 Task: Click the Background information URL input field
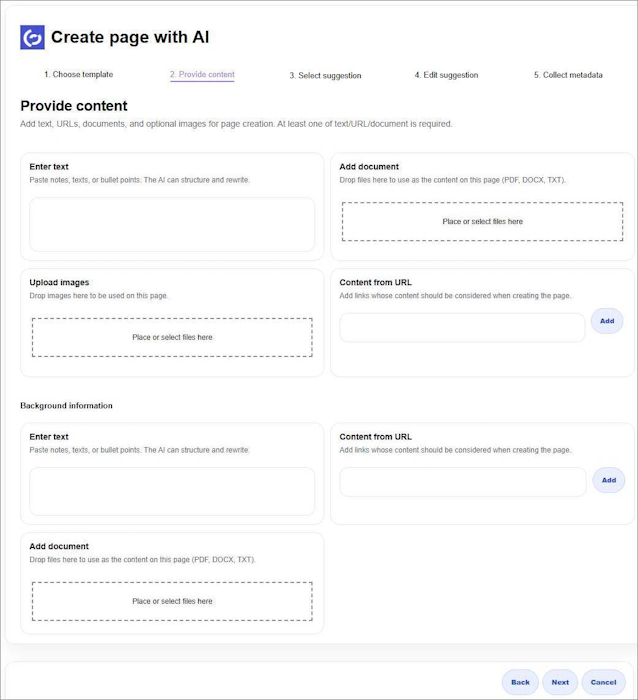(462, 481)
